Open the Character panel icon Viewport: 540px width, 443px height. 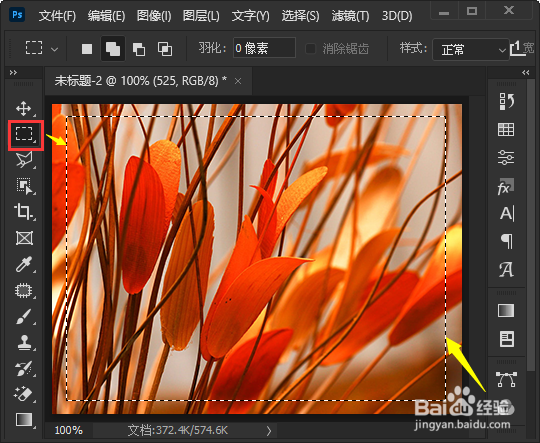coord(507,214)
